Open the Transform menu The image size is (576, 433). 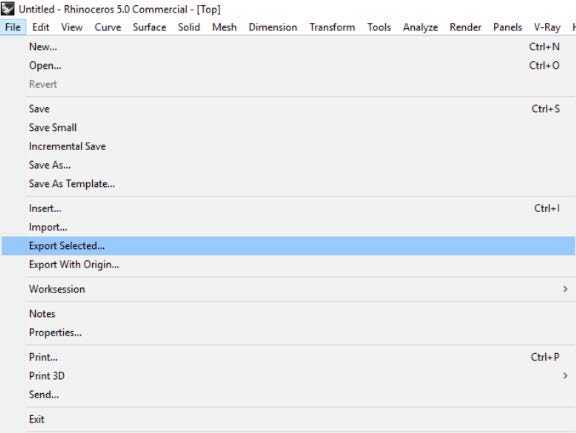(x=332, y=27)
